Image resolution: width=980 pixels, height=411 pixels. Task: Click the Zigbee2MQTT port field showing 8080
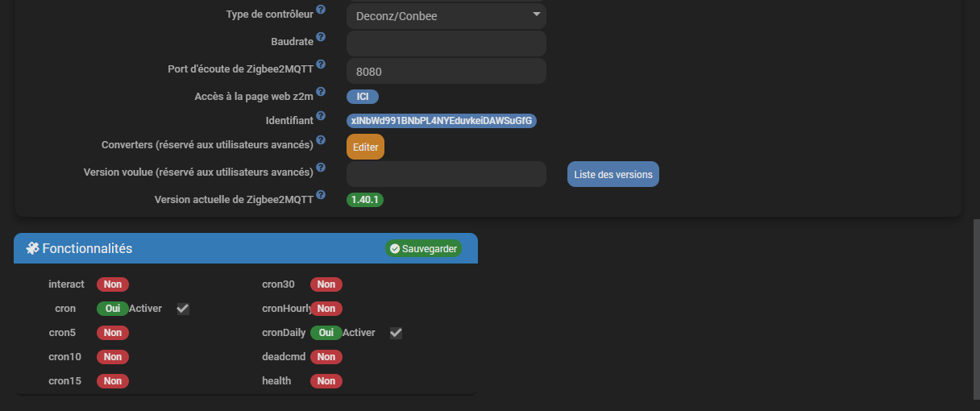(x=446, y=71)
